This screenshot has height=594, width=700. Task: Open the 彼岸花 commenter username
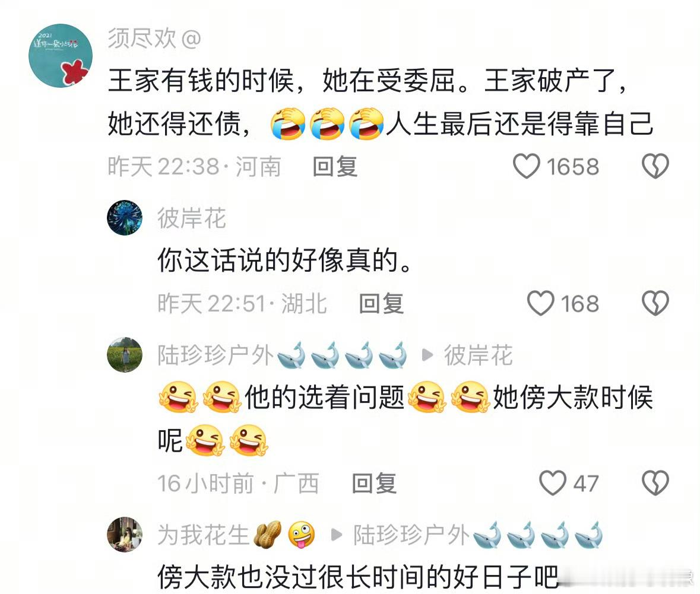coord(192,218)
